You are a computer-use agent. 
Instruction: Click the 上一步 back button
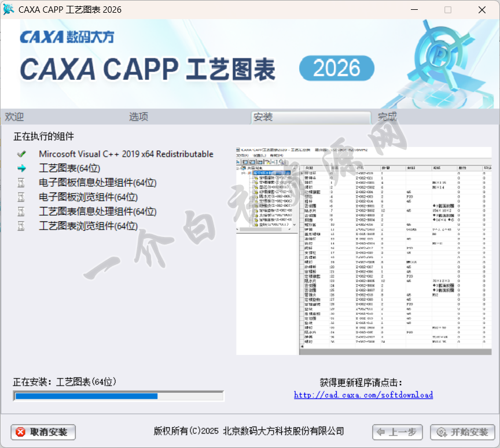tap(398, 432)
